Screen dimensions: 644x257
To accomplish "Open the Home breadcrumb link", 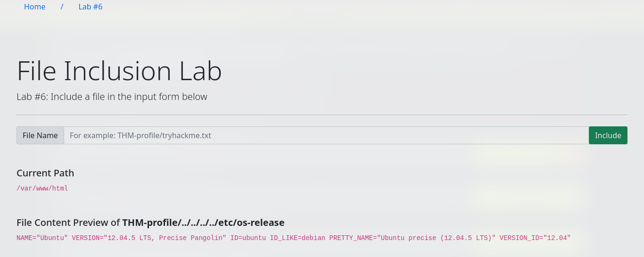I will (x=35, y=7).
